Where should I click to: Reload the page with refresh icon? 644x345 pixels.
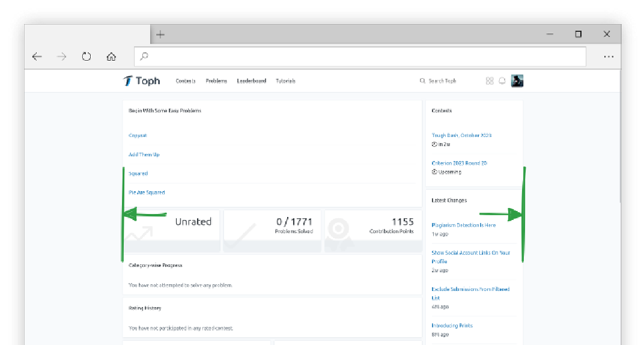tap(87, 56)
